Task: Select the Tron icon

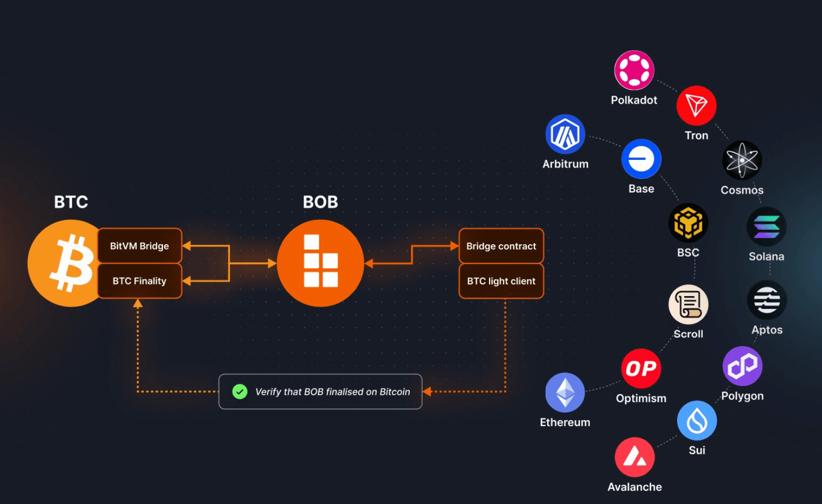Action: tap(696, 106)
